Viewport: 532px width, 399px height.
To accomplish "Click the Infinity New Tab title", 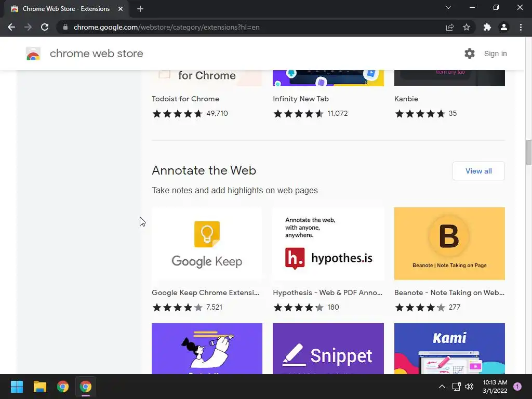I will pos(301,99).
